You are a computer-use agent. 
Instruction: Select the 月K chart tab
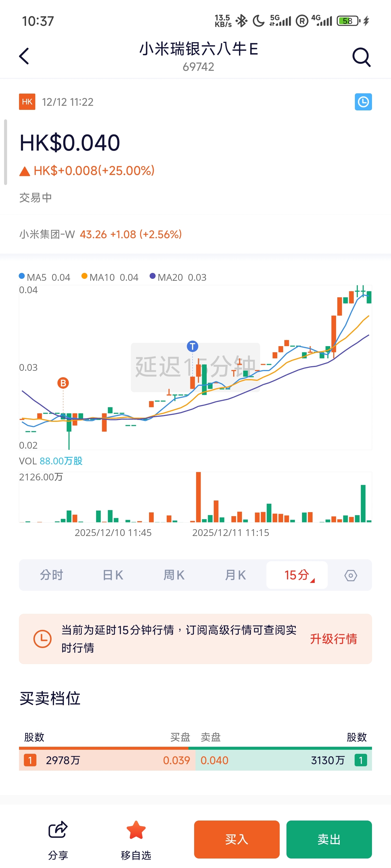click(x=235, y=575)
